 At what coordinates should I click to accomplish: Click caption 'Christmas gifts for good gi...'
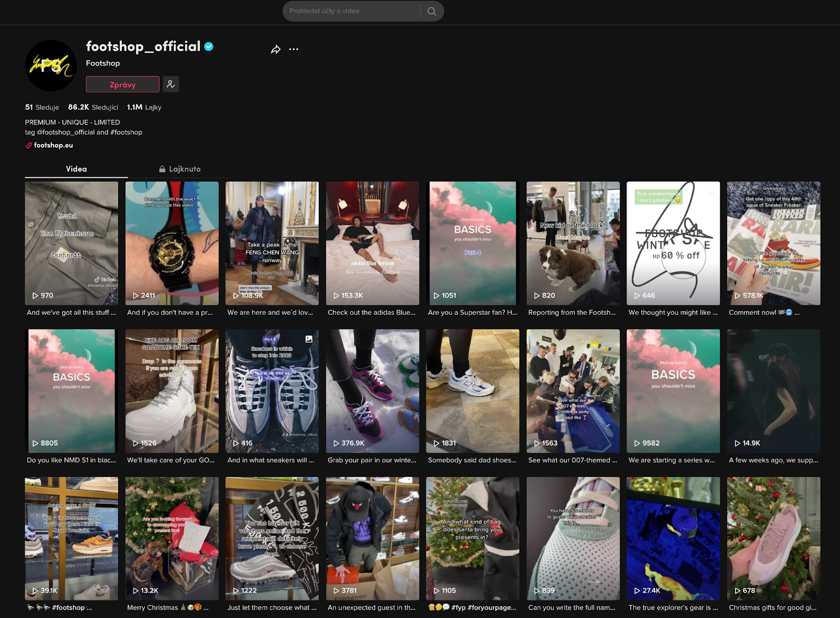pos(773,608)
